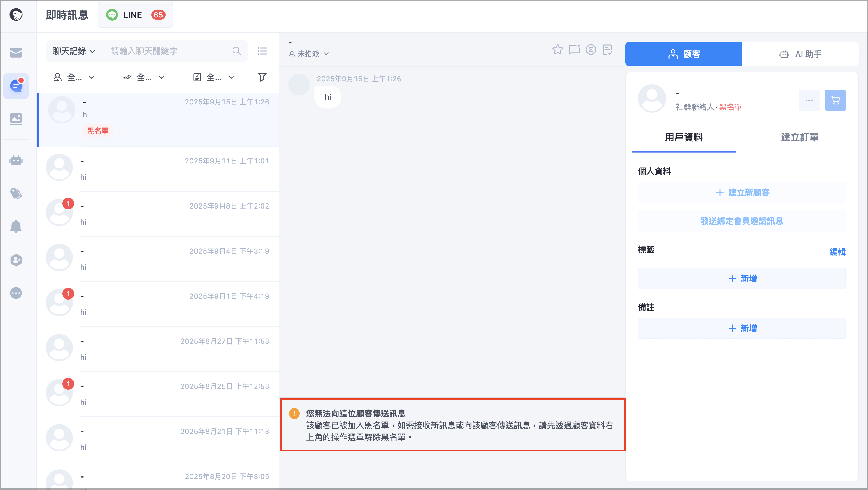Open the conversation dated 2025年9月4日 下午3:19
The image size is (868, 490).
[158, 259]
